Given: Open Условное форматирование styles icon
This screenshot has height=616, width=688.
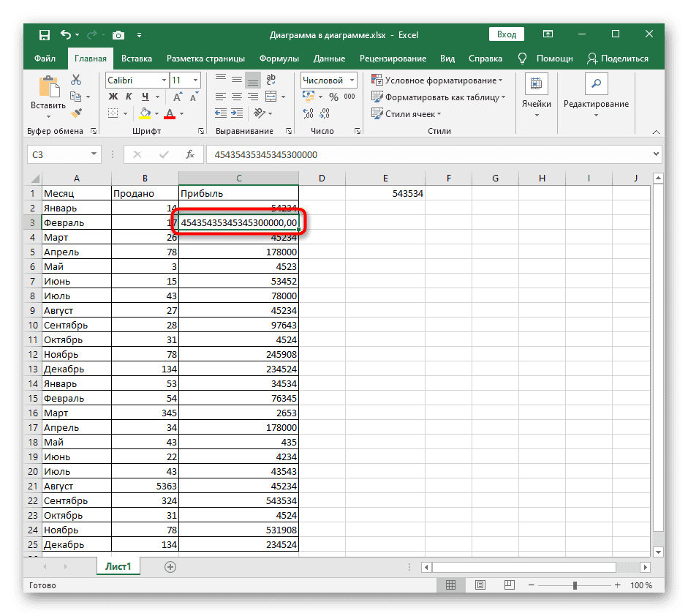Looking at the screenshot, I should tap(379, 79).
